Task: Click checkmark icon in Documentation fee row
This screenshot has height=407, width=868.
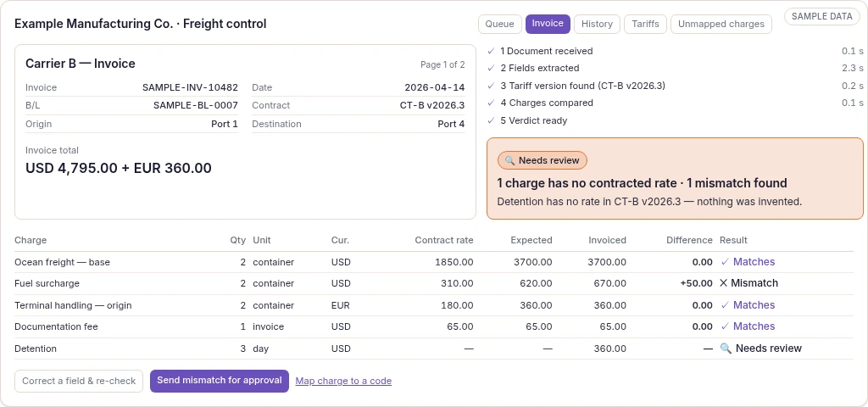Action: [x=724, y=326]
